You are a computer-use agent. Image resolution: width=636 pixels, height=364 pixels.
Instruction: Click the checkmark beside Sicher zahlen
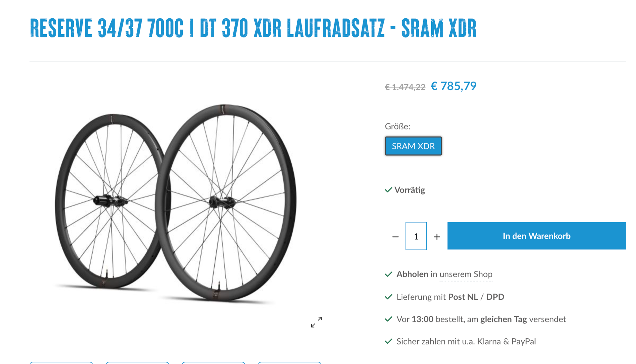tap(388, 341)
